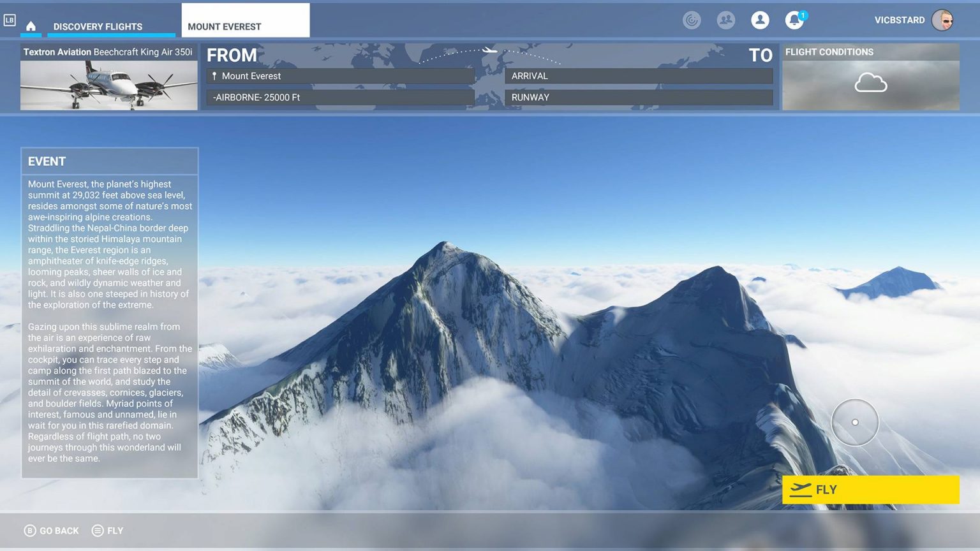Go to the home screen icon
The width and height of the screenshot is (980, 551).
[31, 26]
